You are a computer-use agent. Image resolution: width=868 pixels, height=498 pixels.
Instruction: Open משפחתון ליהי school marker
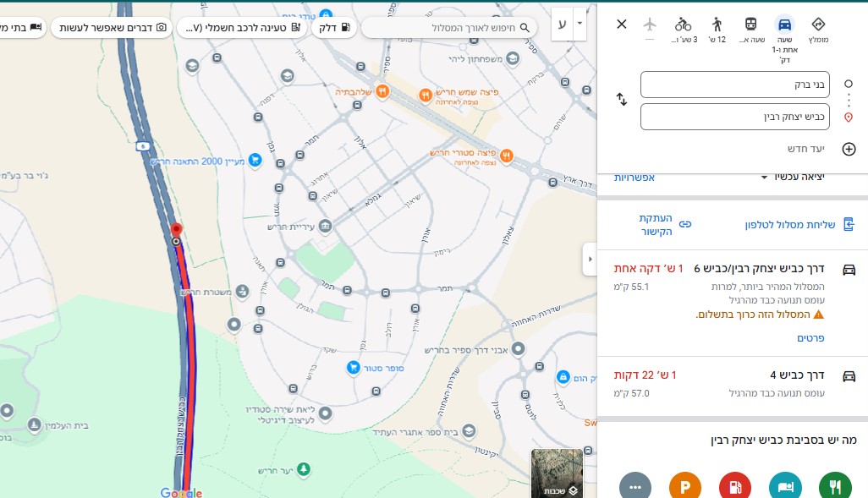pyautogui.click(x=513, y=58)
